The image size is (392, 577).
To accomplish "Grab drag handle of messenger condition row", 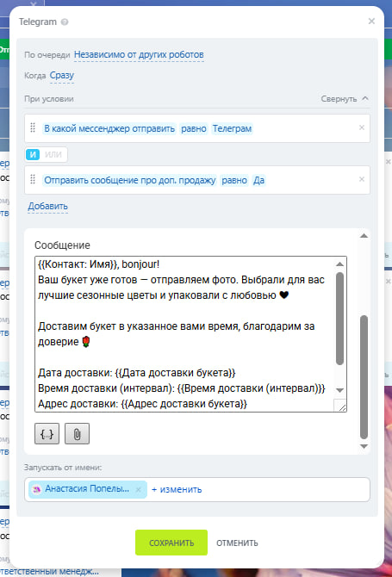I will [x=33, y=127].
